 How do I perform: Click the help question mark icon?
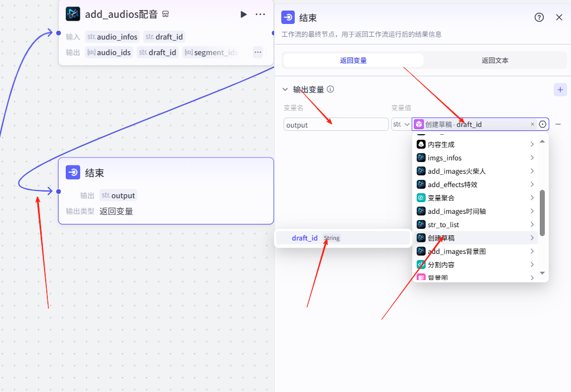tap(539, 17)
